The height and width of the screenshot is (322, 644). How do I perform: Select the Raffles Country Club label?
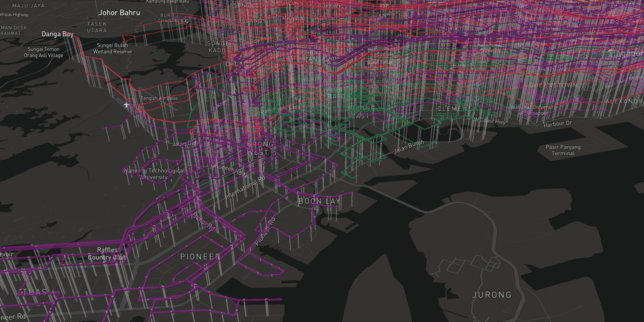[107, 254]
